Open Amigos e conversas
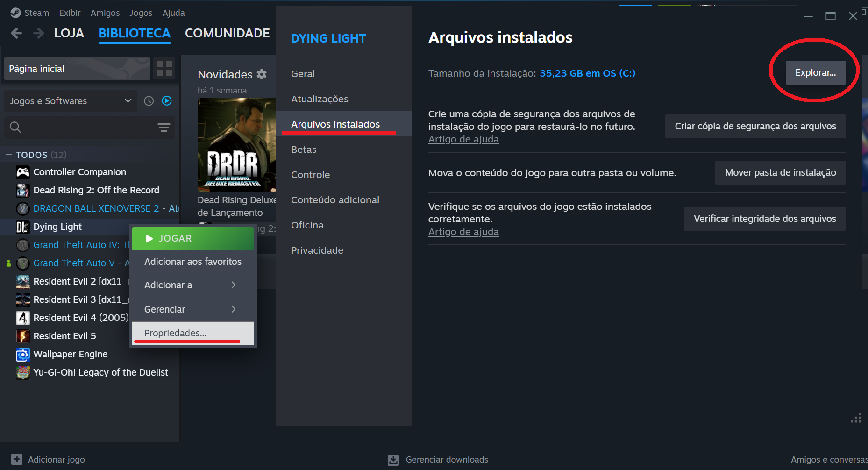Image resolution: width=868 pixels, height=470 pixels. [x=829, y=460]
